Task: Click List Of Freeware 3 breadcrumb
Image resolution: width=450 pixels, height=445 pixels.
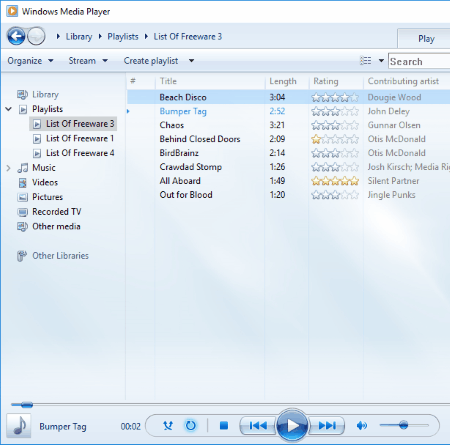Action: [x=188, y=36]
